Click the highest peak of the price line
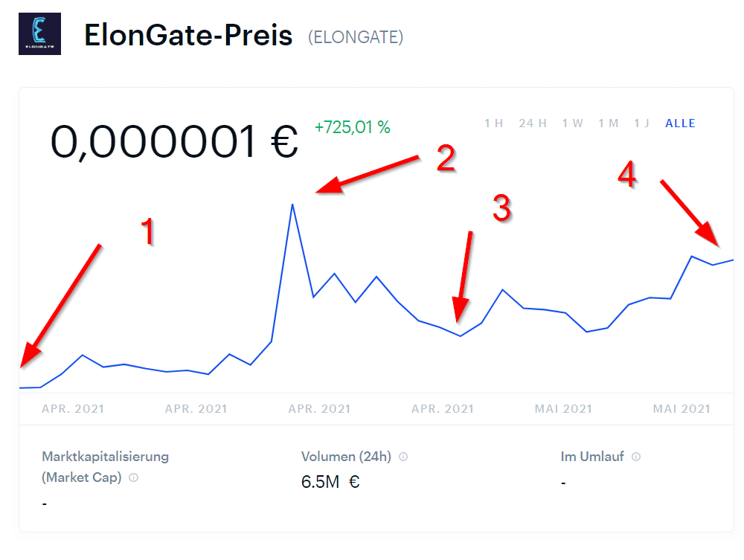Image resolution: width=744 pixels, height=560 pixels. pyautogui.click(x=292, y=205)
